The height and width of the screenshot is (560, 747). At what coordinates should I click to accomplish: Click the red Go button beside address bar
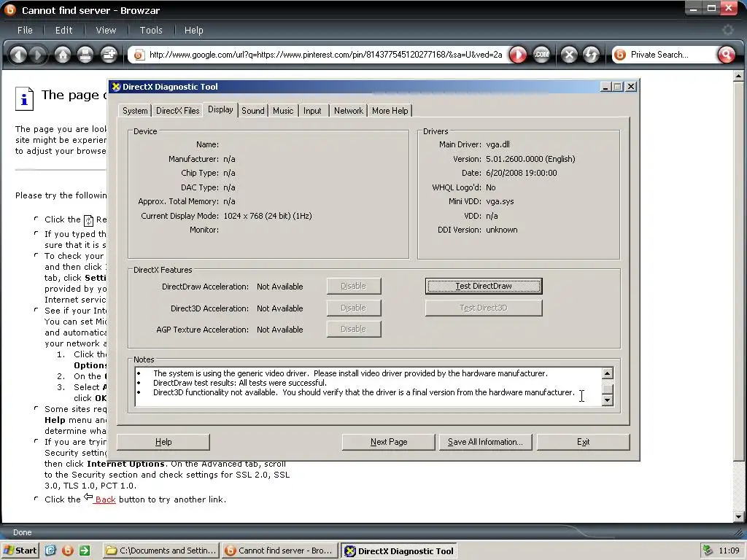pyautogui.click(x=518, y=55)
